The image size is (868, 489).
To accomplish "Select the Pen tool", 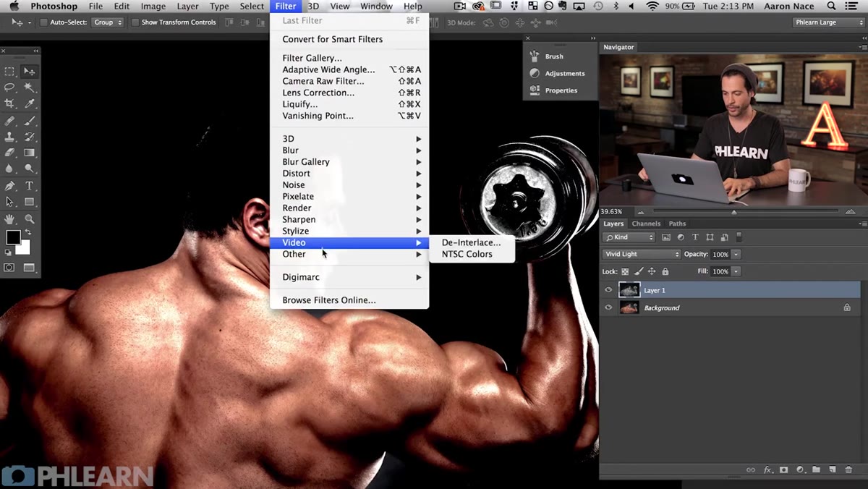I will tap(10, 186).
